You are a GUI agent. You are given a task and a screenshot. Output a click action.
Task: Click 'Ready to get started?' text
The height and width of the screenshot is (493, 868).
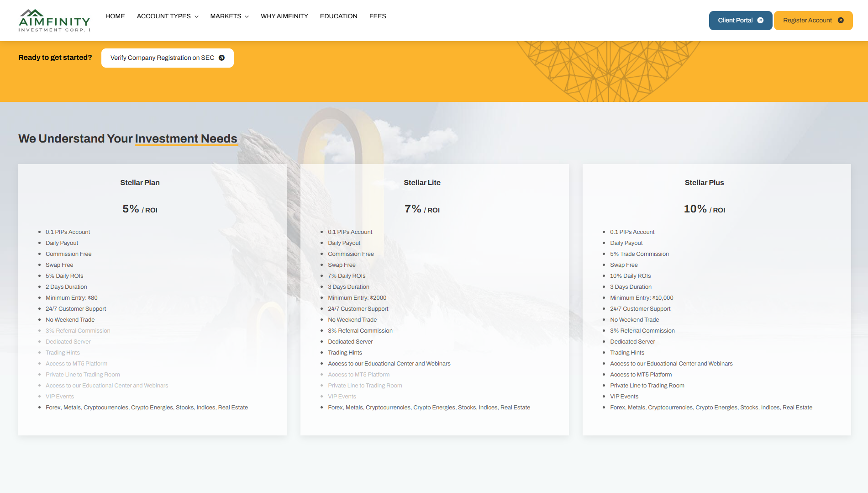tap(55, 58)
